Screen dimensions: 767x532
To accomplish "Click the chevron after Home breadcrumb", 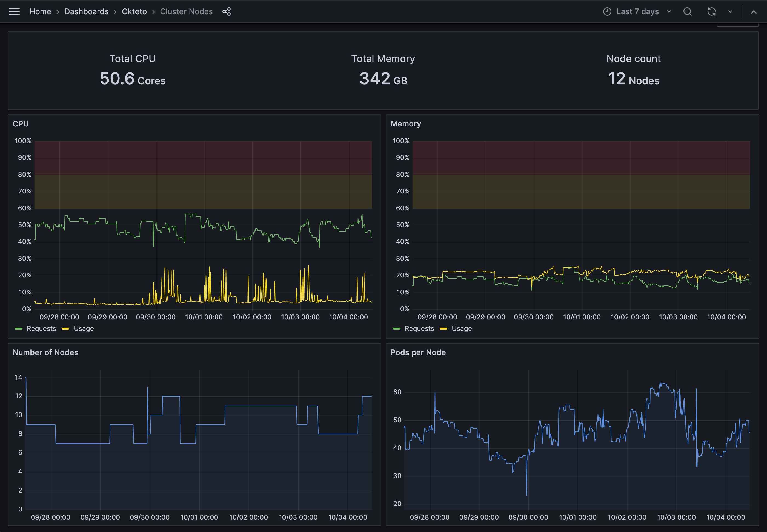I will coord(58,11).
